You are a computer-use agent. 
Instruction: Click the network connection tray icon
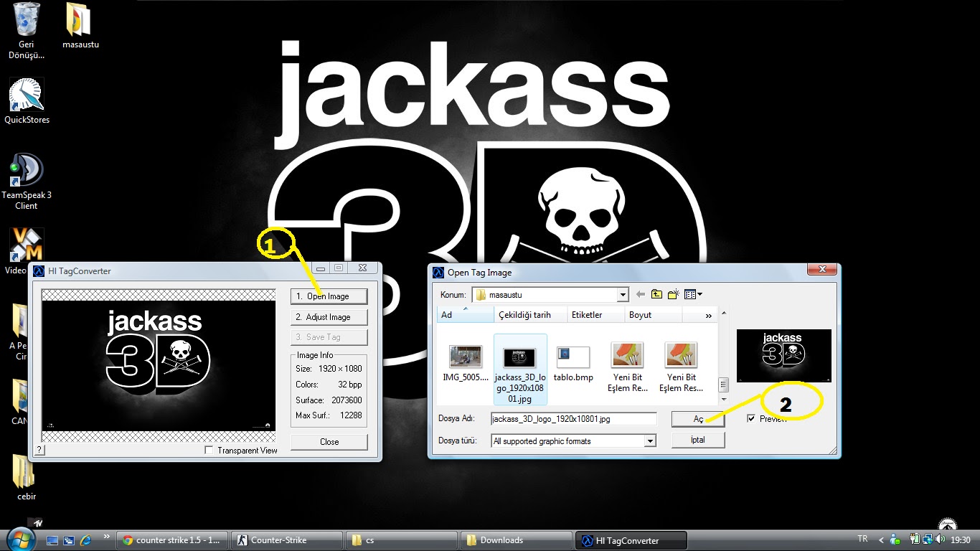[x=928, y=540]
